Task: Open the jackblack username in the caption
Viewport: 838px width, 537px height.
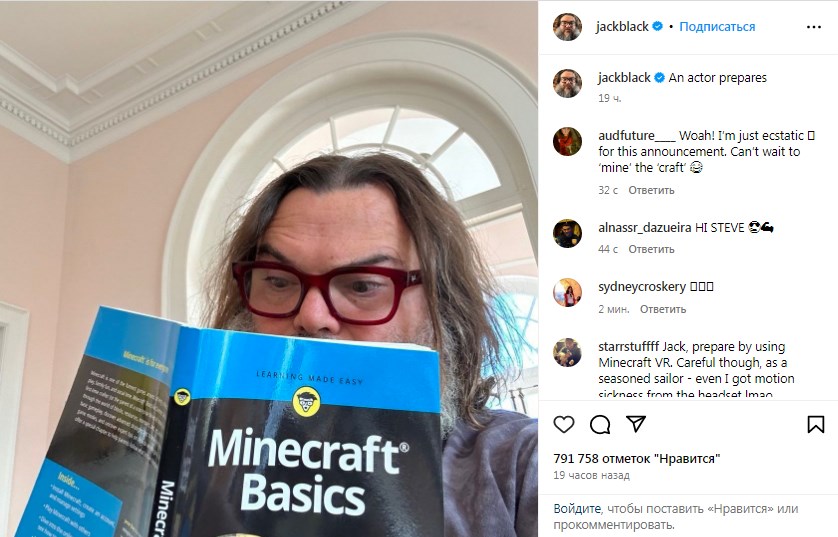Action: pyautogui.click(x=624, y=77)
